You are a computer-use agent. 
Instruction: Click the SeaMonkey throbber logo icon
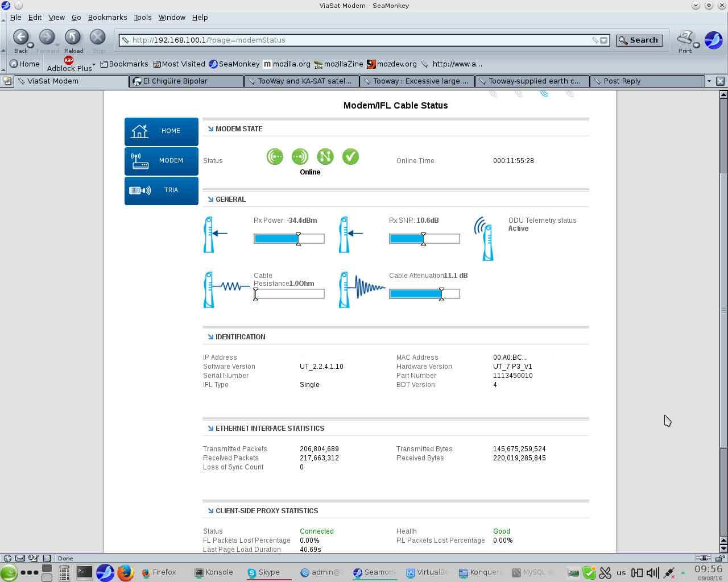[x=713, y=40]
